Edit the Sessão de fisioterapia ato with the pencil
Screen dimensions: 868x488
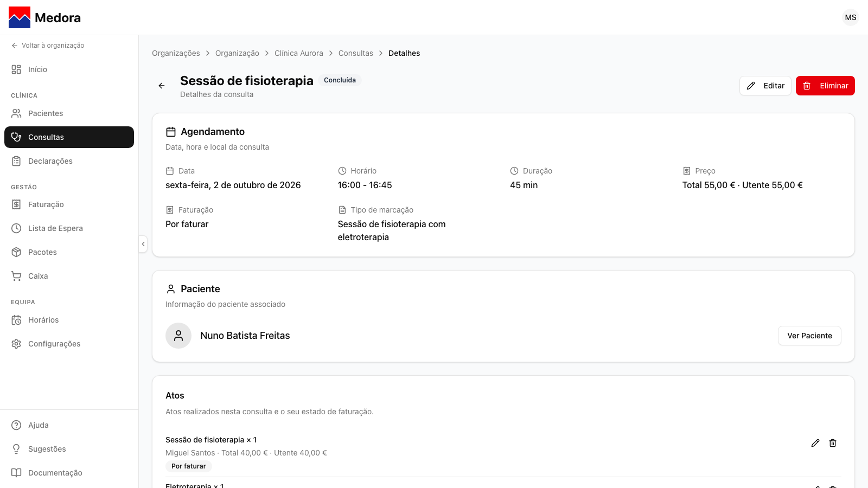[815, 443]
